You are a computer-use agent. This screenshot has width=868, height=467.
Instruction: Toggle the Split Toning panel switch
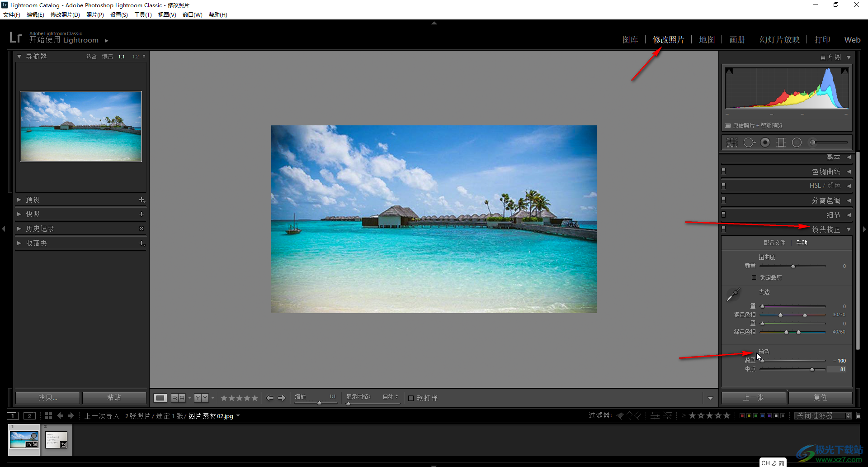pos(724,200)
